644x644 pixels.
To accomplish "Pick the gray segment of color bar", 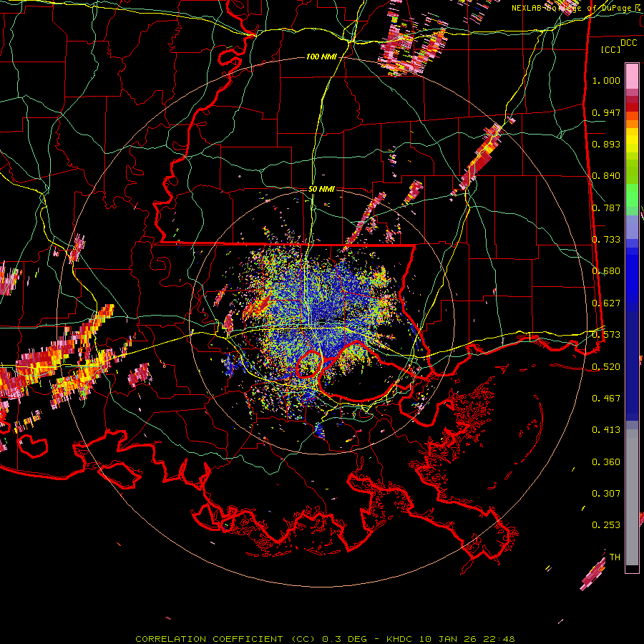I will [632, 497].
